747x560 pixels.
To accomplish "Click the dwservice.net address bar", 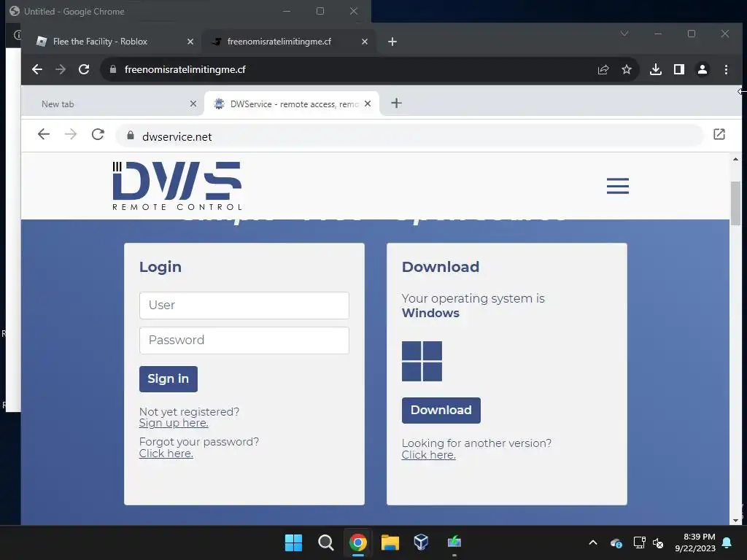I will coord(410,136).
